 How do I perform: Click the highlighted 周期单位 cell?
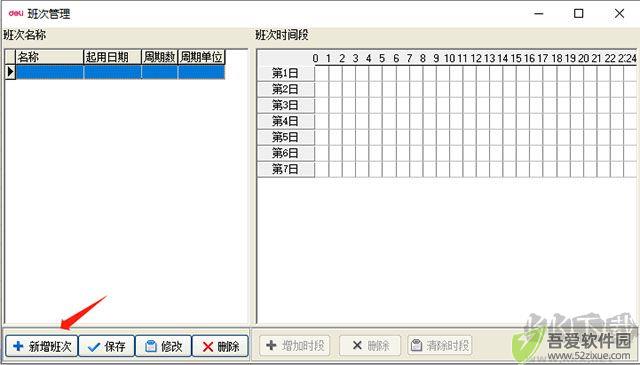point(202,72)
